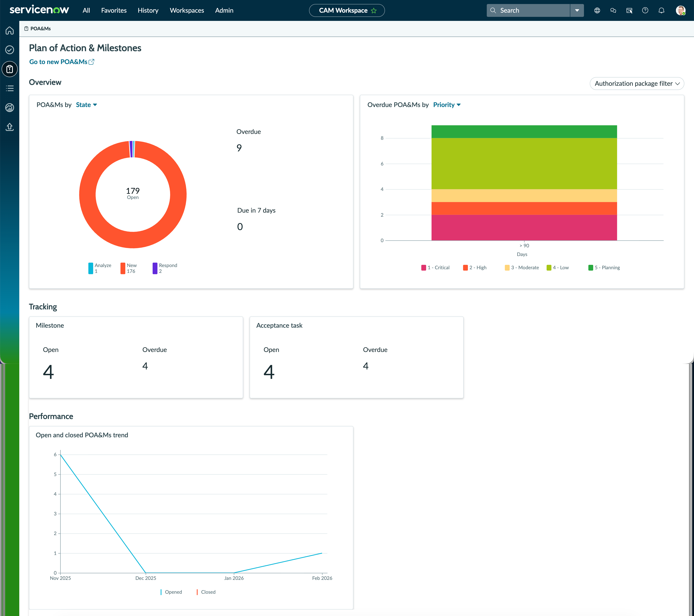Toggle the 3 - Moderate legend entry
The width and height of the screenshot is (694, 616).
522,267
